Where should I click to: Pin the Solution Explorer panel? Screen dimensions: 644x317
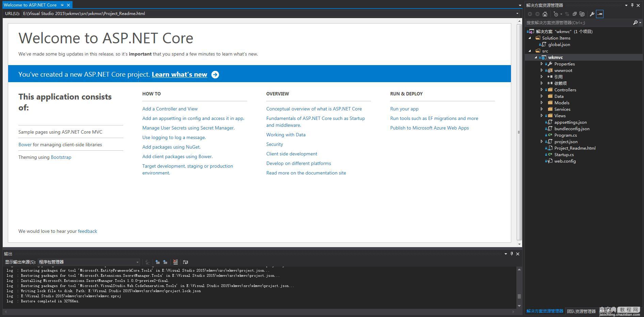click(x=632, y=5)
